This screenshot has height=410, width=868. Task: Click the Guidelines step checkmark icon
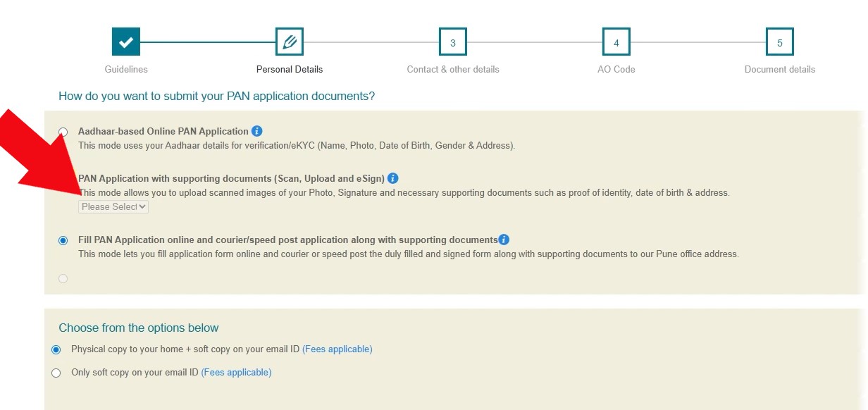(x=126, y=42)
